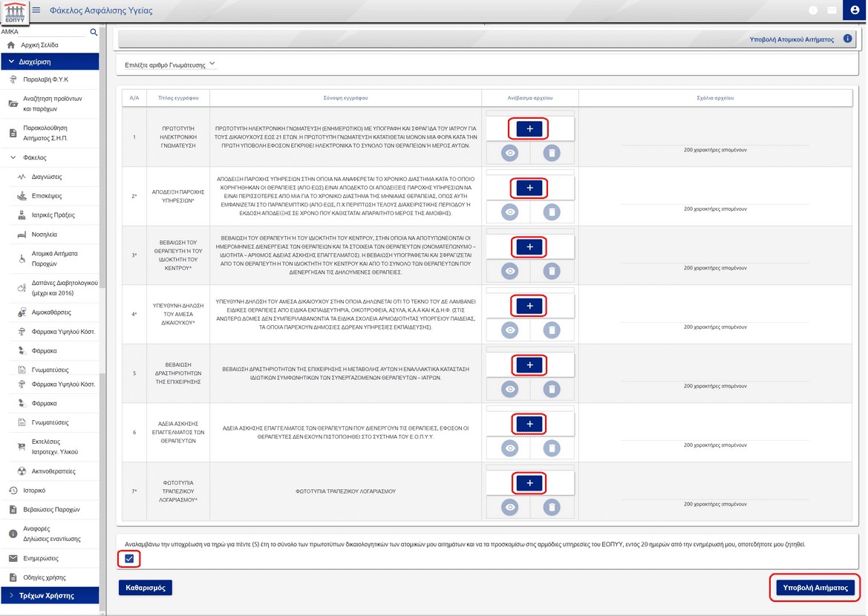View row 4 ΥΠΕΥΘΥΝΗ ΔΗΛΩΣΗ file via eye icon

(x=509, y=330)
